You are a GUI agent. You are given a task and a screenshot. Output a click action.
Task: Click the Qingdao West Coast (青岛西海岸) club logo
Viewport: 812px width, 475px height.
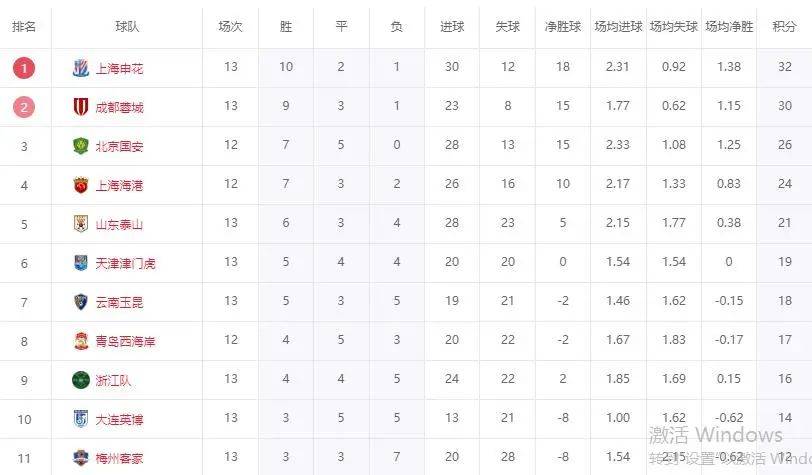(81, 341)
